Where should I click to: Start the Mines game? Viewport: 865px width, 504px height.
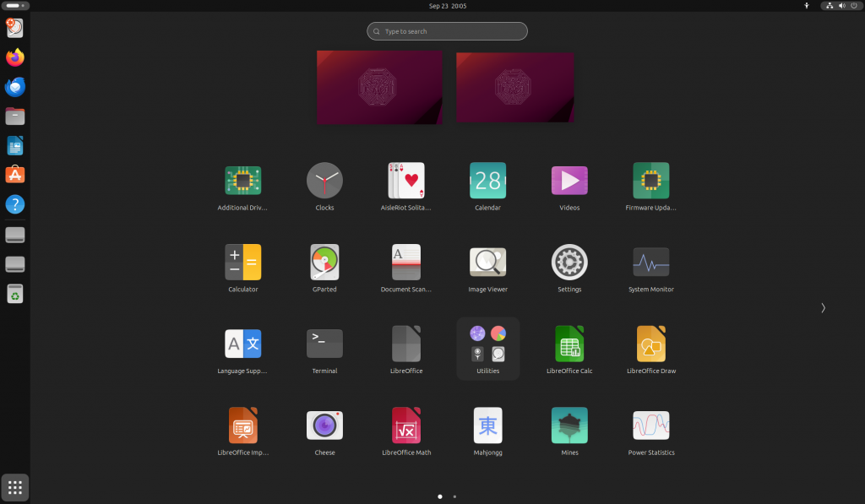click(x=569, y=425)
